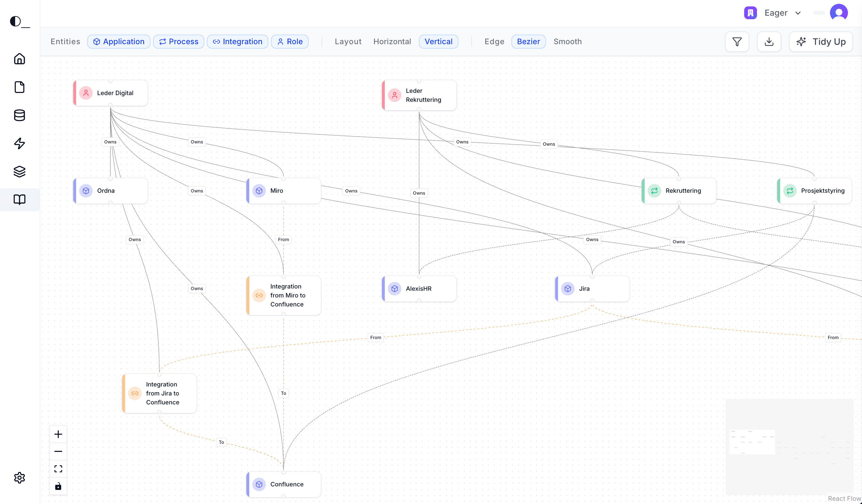The height and width of the screenshot is (504, 862).
Task: Click the Leder Digital person icon
Action: point(86,93)
